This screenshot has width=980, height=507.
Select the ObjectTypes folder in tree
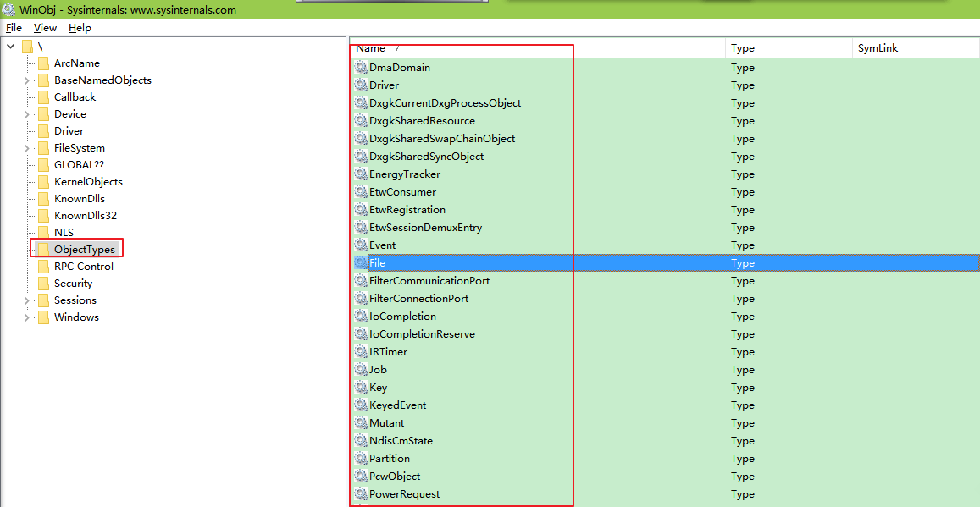click(84, 250)
